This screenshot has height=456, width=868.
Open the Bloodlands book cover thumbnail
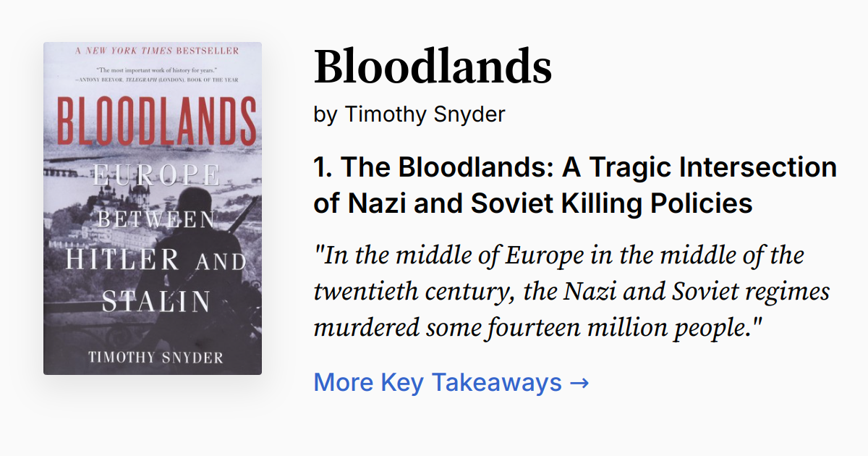click(151, 206)
